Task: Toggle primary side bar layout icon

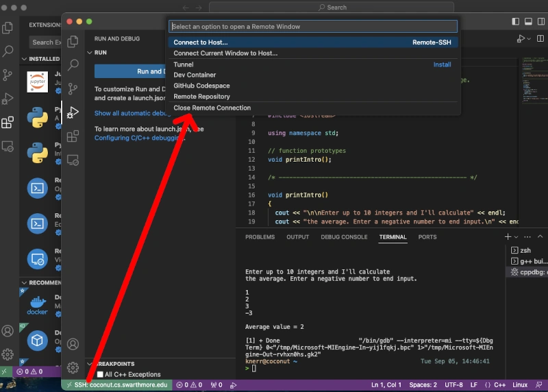Action: (516, 21)
